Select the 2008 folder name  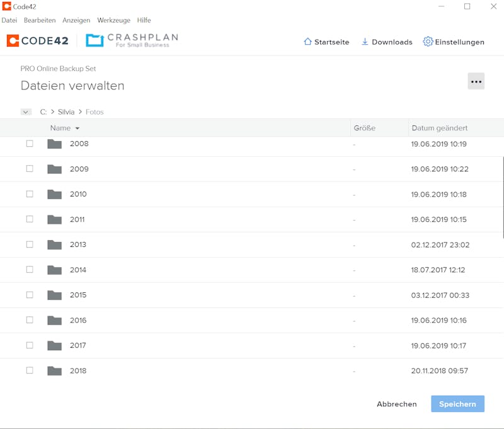(x=79, y=144)
